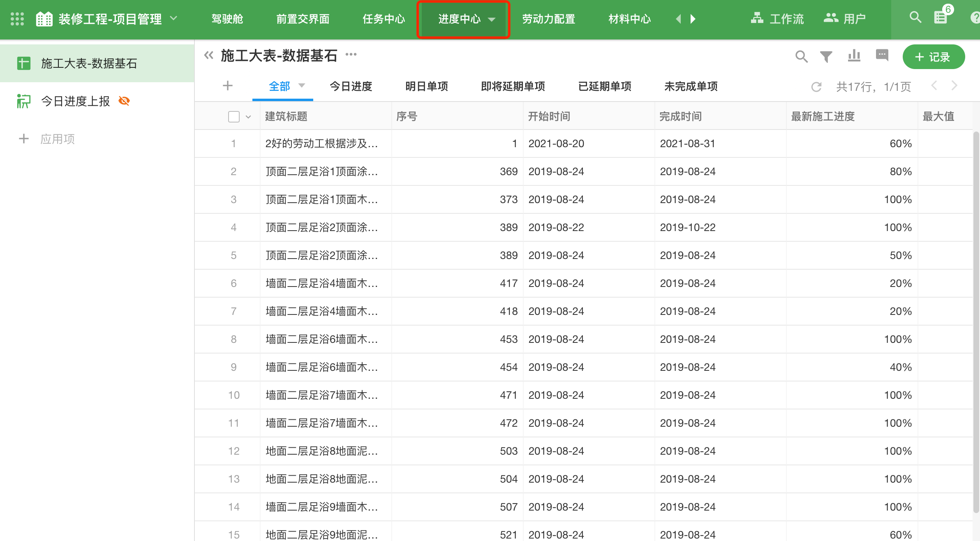Open the statistics bar chart icon
The image size is (980, 541).
tap(854, 56)
